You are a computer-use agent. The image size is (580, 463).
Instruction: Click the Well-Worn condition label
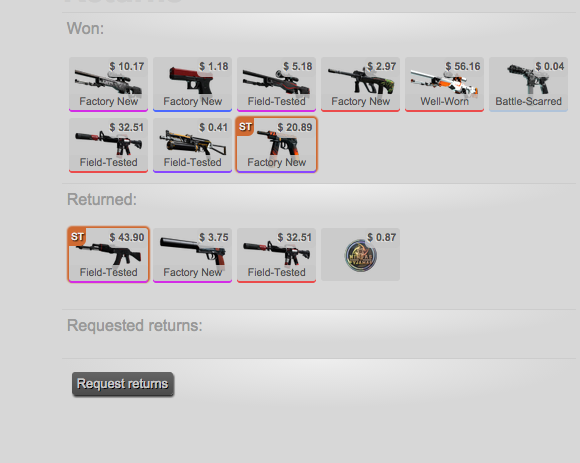click(444, 101)
